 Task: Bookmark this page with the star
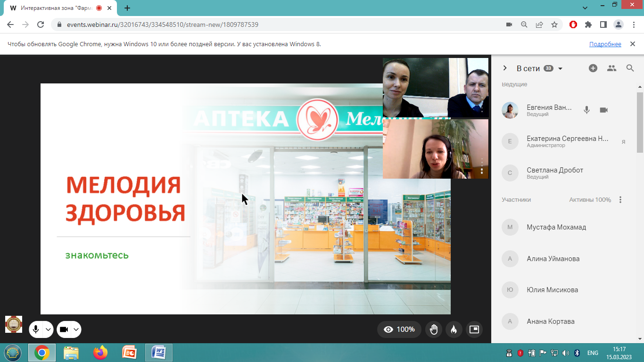pos(554,25)
